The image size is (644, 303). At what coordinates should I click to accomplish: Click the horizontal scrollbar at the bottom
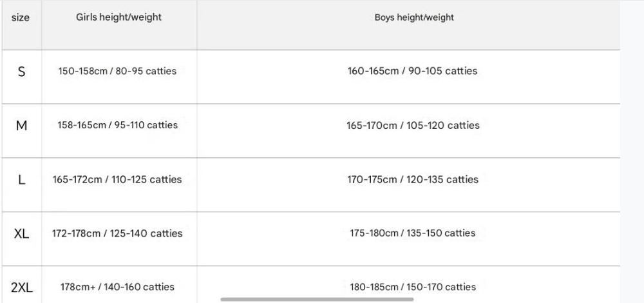(317, 299)
